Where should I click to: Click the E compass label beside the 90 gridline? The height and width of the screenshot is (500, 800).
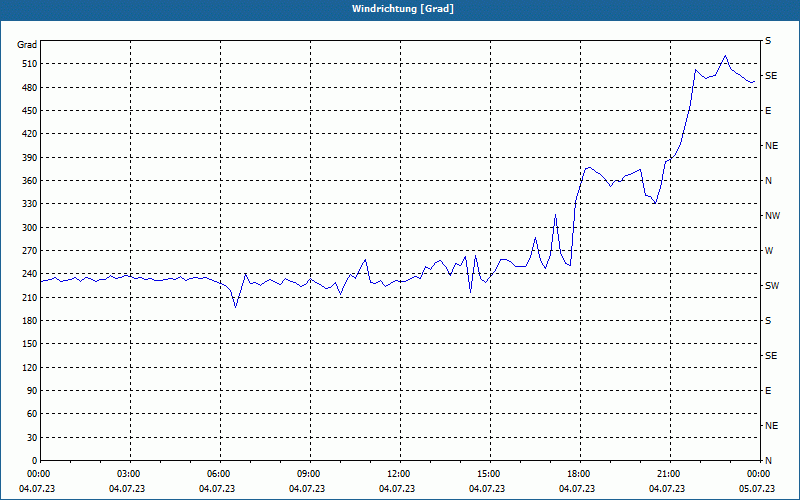coord(768,391)
